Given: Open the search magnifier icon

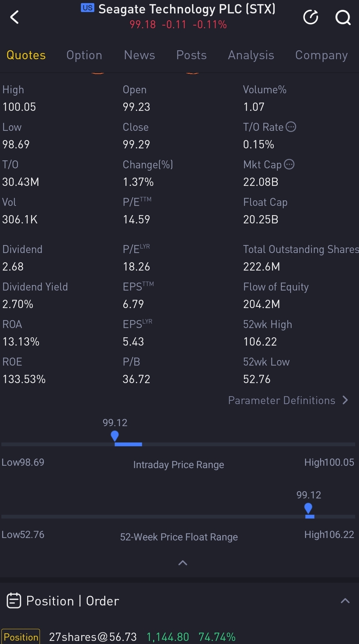Looking at the screenshot, I should [x=343, y=17].
